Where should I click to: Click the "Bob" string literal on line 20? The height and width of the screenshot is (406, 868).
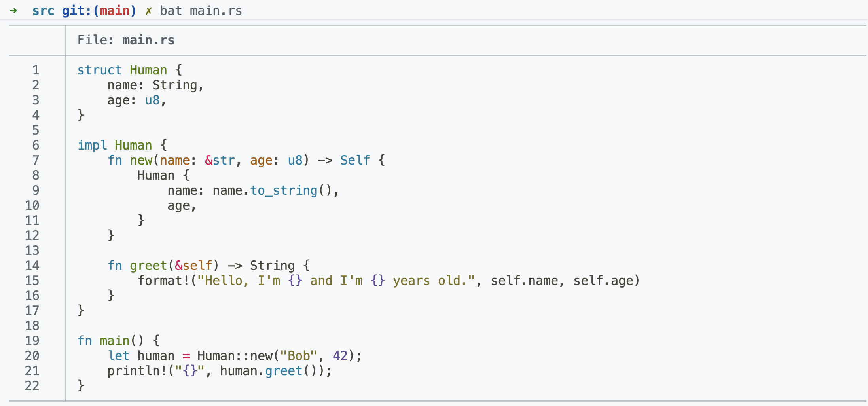[299, 356]
